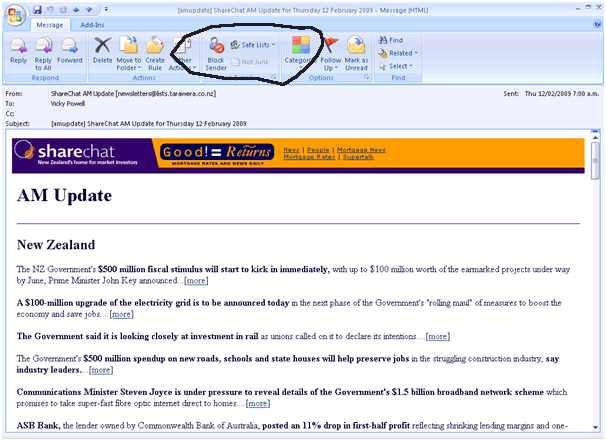Delete this email message

[x=102, y=50]
